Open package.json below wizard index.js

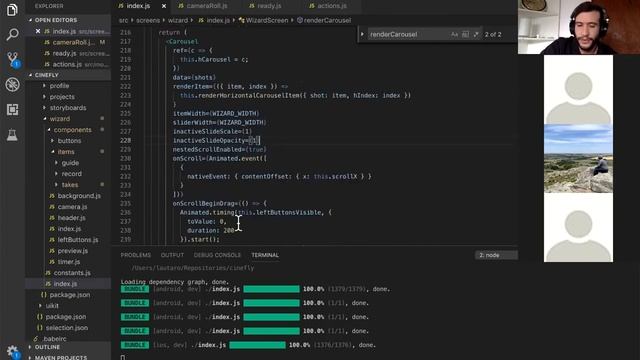tap(70, 295)
